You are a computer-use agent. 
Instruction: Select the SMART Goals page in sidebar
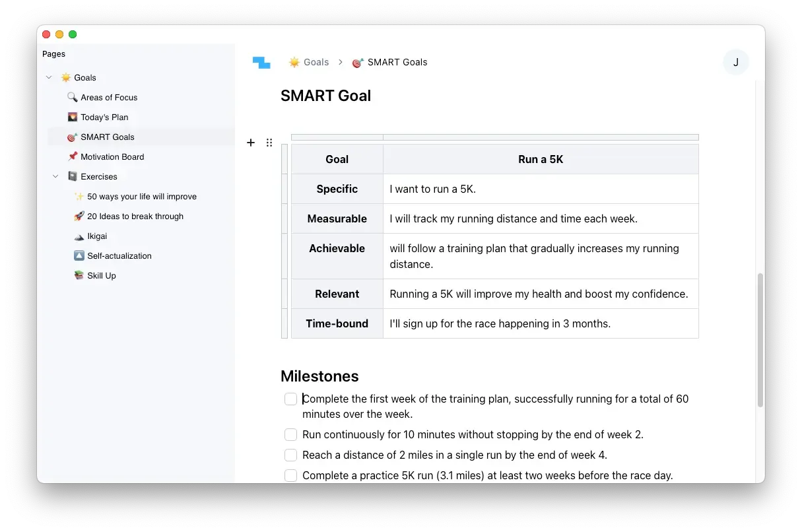pyautogui.click(x=108, y=137)
